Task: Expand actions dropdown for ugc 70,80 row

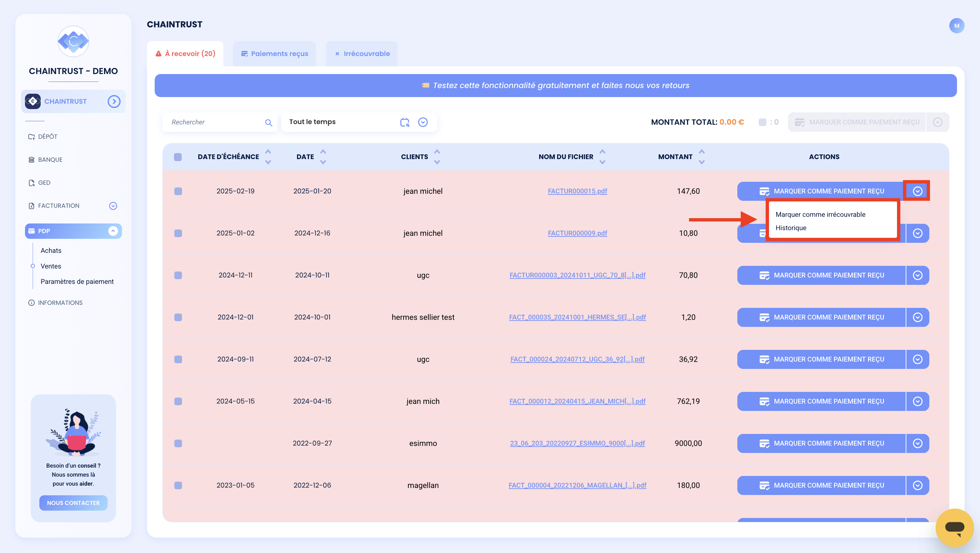Action: [x=917, y=275]
